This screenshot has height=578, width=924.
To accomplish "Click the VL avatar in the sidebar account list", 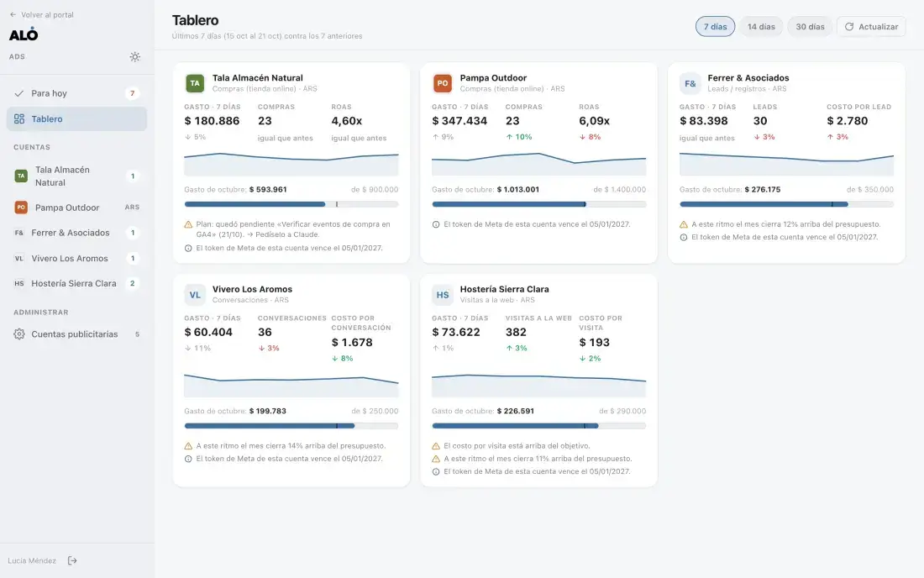I will click(x=18, y=258).
